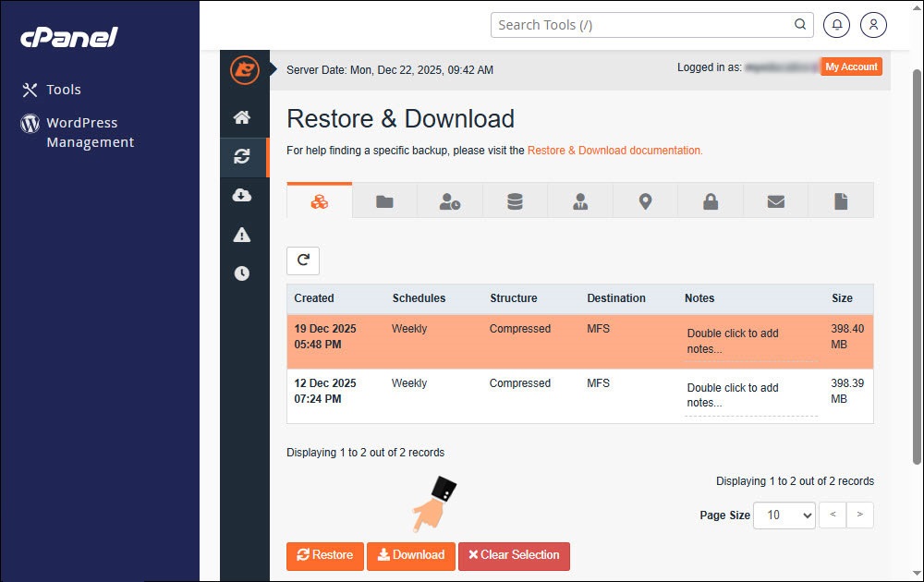Expand the Page Size dropdown
Screen dimensions: 924x582
(784, 515)
